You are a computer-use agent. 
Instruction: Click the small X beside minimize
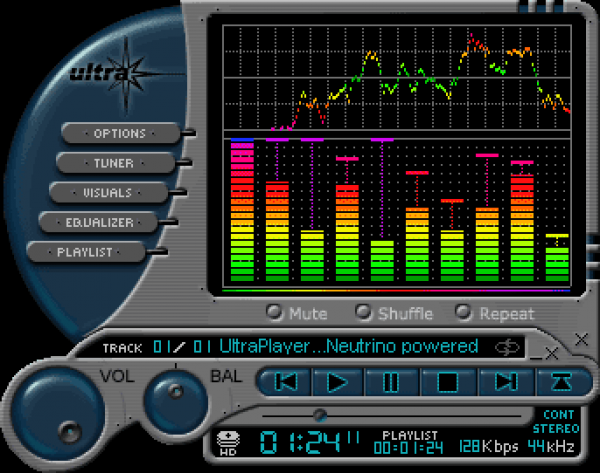coord(552,353)
